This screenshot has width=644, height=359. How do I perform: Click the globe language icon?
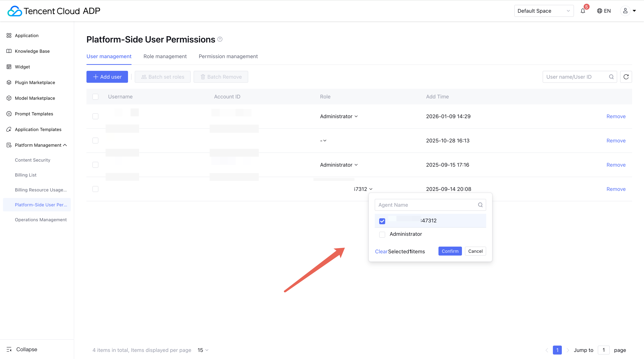[599, 11]
